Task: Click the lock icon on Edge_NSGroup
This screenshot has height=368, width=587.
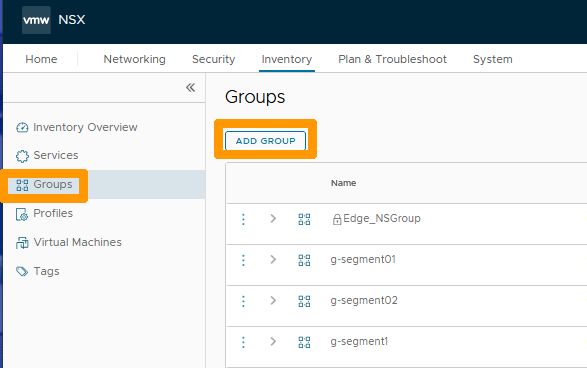Action: click(x=337, y=219)
